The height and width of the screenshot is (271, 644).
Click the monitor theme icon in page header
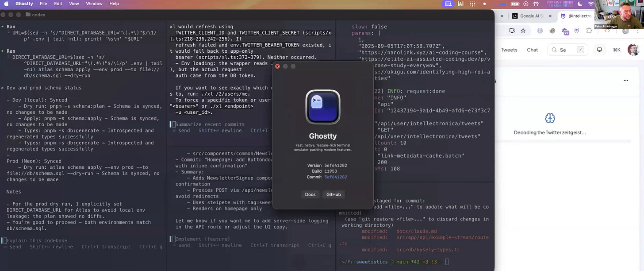[599, 50]
